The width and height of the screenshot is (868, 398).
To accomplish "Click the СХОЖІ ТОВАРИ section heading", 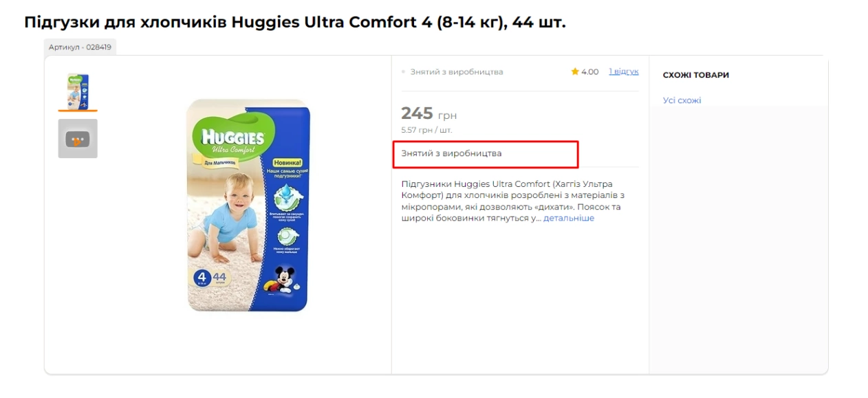I will 696,75.
